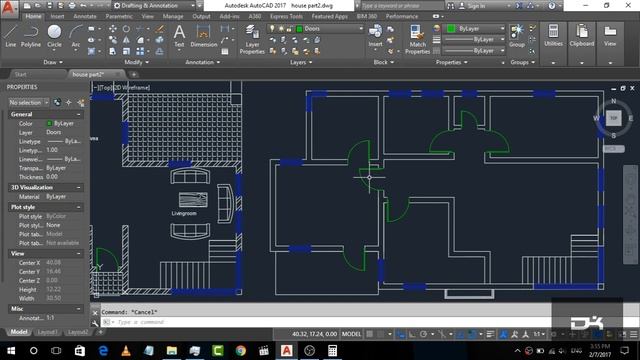Click the search keyword or phrase field
The height and width of the screenshot is (360, 640).
click(x=402, y=6)
